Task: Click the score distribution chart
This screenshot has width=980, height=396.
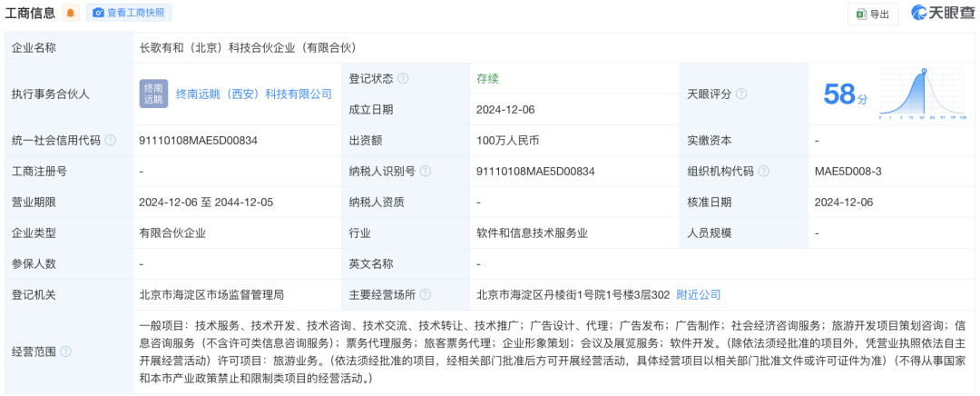Action: 923,94
